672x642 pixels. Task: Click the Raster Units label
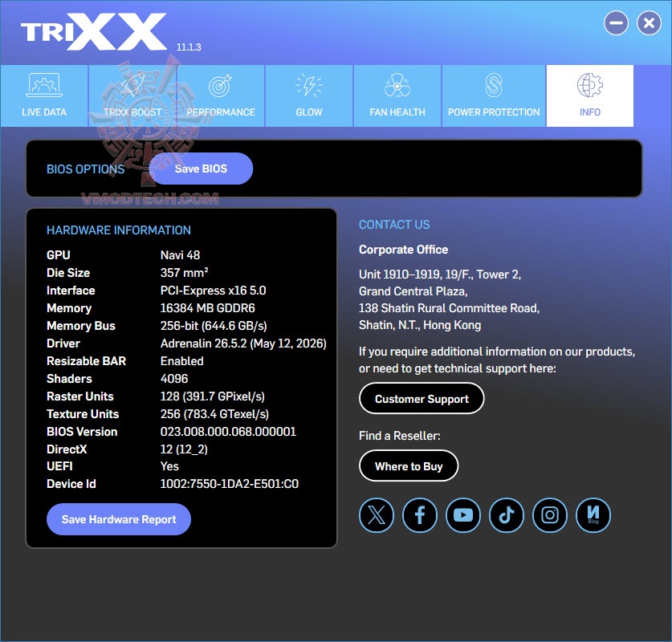point(80,396)
